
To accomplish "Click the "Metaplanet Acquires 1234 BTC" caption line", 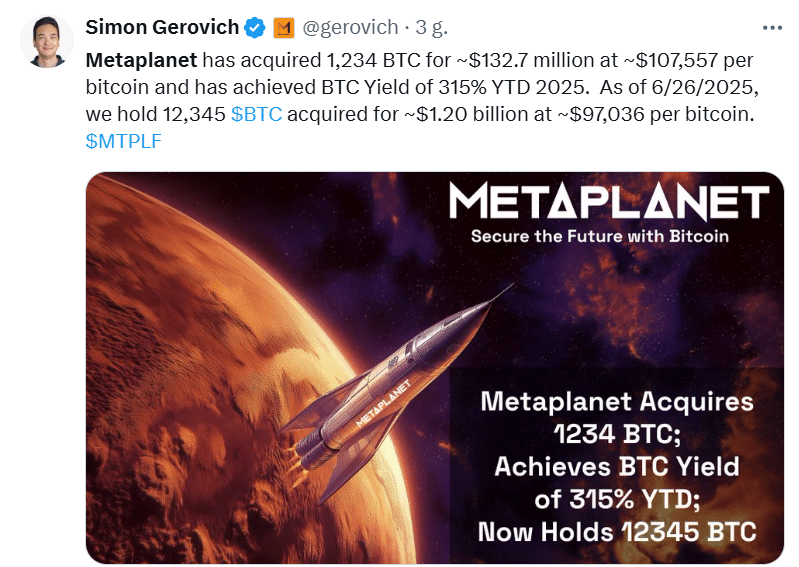I will [x=616, y=418].
